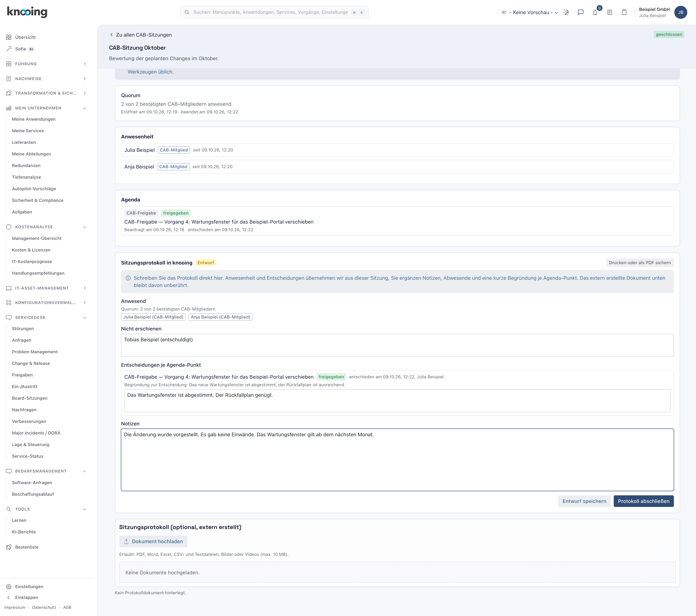Screen dimensions: 696x616
Task: Click the Bestenliste rocket icon
Action: click(9, 547)
